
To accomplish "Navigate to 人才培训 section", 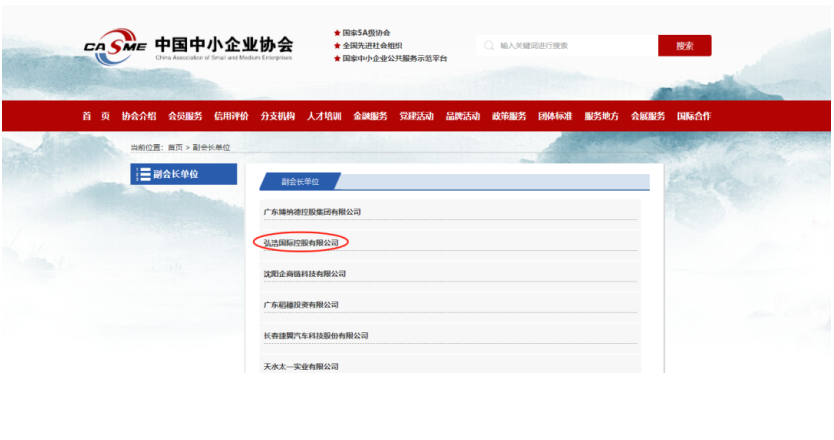I will pos(324,116).
